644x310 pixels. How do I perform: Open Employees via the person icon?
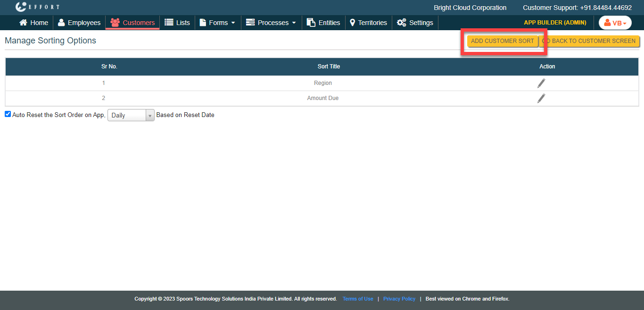click(61, 23)
